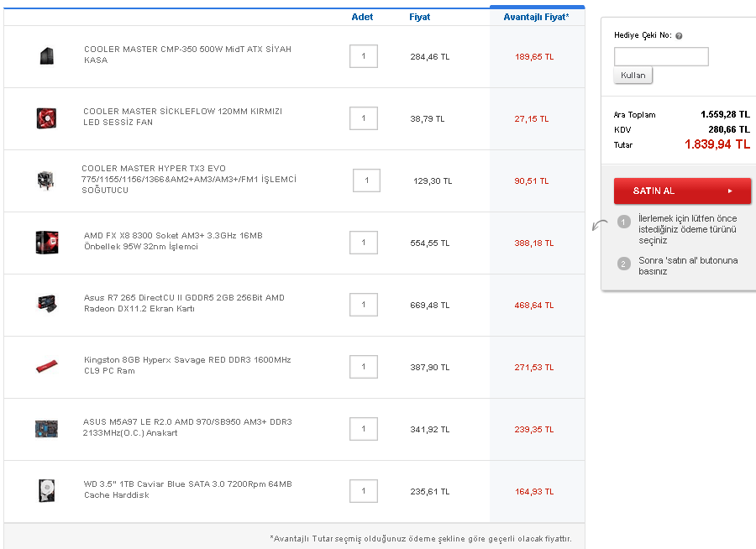This screenshot has width=756, height=549.
Task: Click the quantity field for Asus R7 265
Action: (x=364, y=305)
